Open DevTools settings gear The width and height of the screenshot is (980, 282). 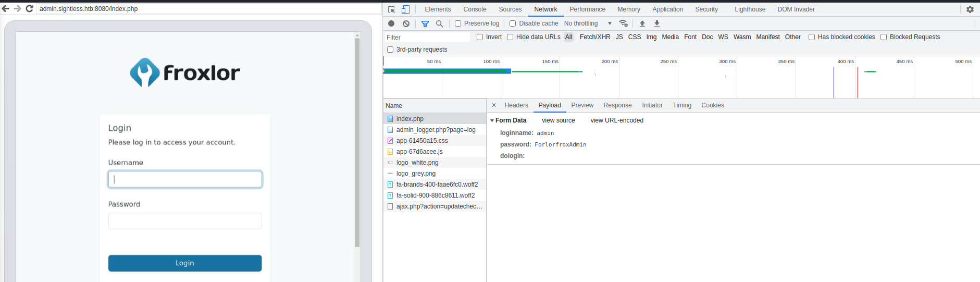pyautogui.click(x=970, y=9)
